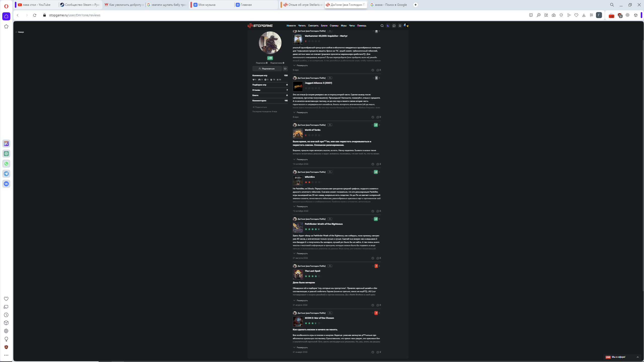The height and width of the screenshot is (362, 644).
Task: Open Pathfinder: Wrath of the Righteous title
Action: click(x=324, y=224)
